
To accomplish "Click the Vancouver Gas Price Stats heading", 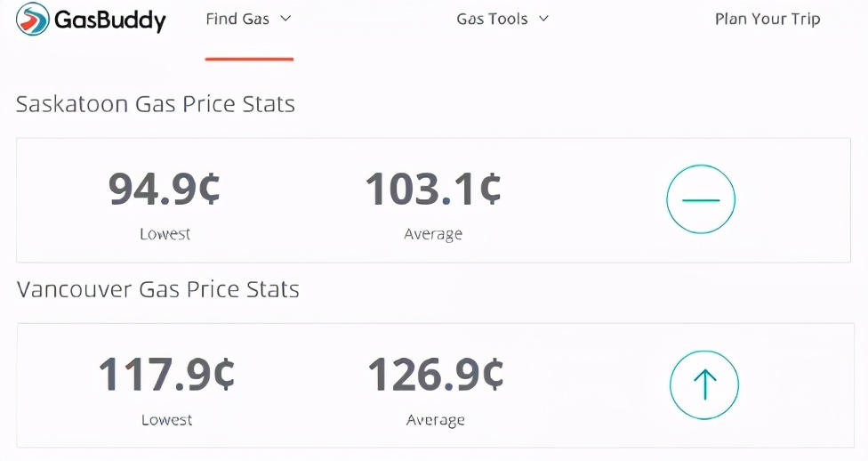I will (x=157, y=289).
